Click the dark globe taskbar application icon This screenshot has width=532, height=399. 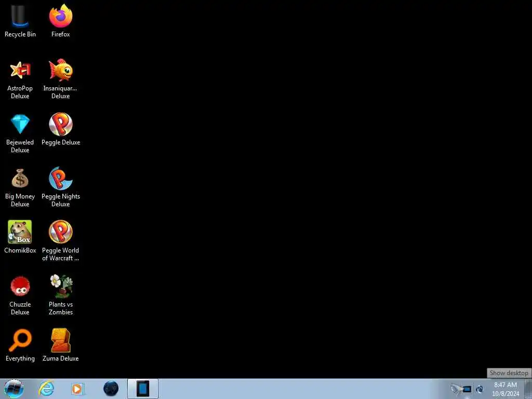pyautogui.click(x=111, y=389)
